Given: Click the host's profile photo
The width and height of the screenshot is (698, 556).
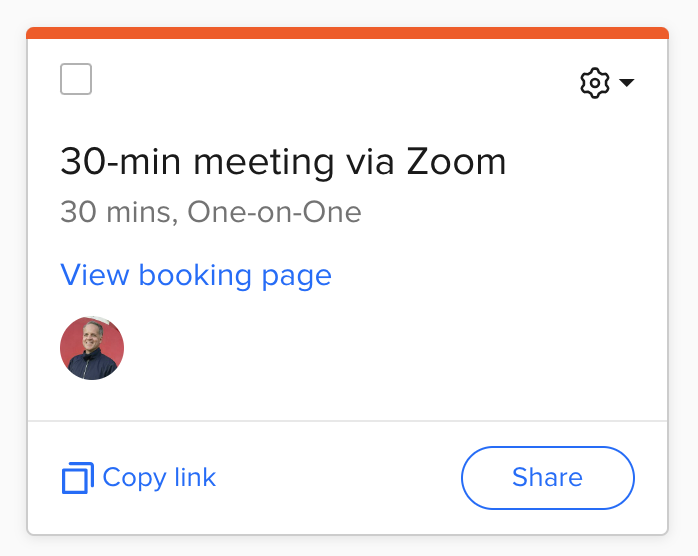Looking at the screenshot, I should (x=92, y=348).
